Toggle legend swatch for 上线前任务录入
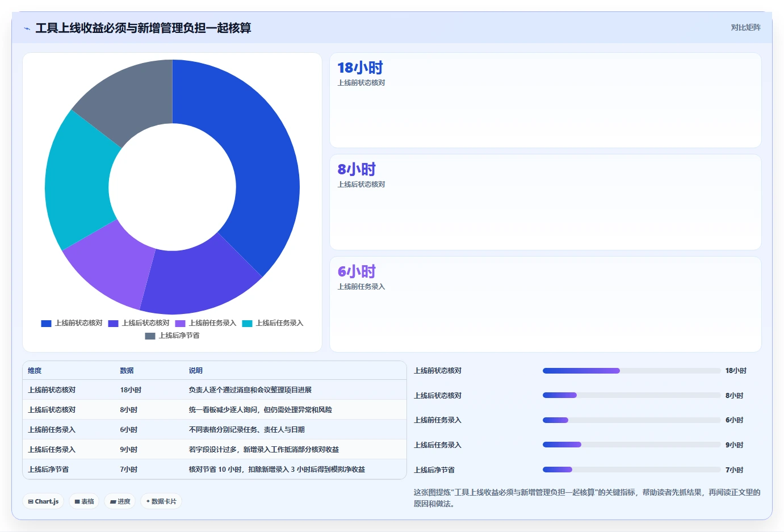Viewport: 784px width, 532px height. coord(180,324)
